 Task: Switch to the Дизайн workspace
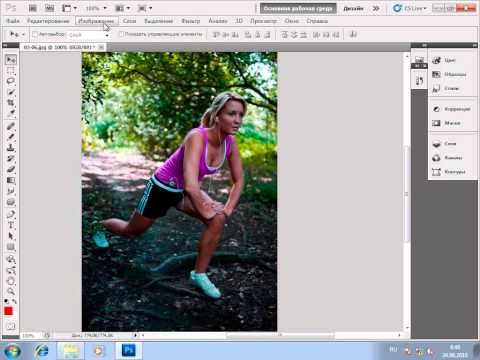coord(353,9)
